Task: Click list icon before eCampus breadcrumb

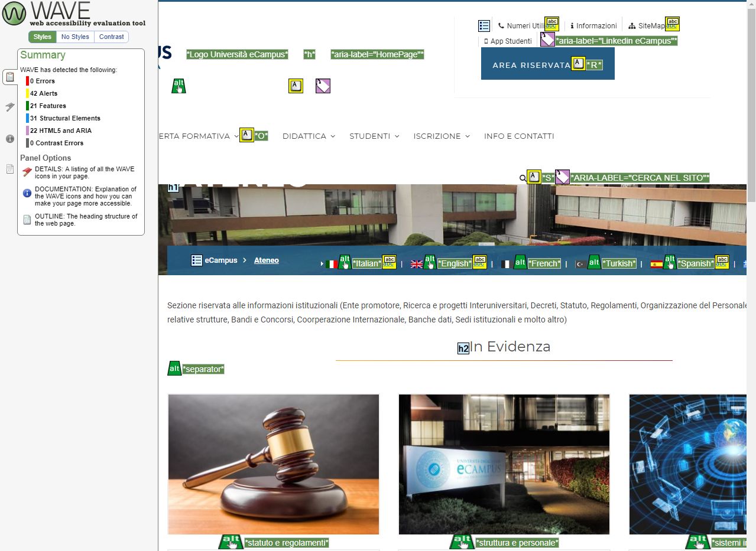Action: [x=197, y=260]
